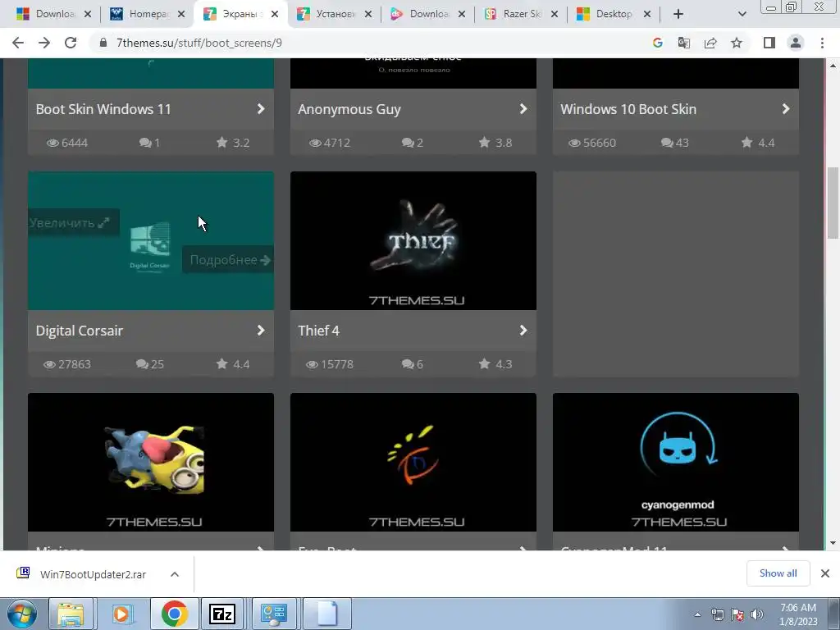Go back to the previous page
This screenshot has height=630, width=840.
tap(18, 43)
